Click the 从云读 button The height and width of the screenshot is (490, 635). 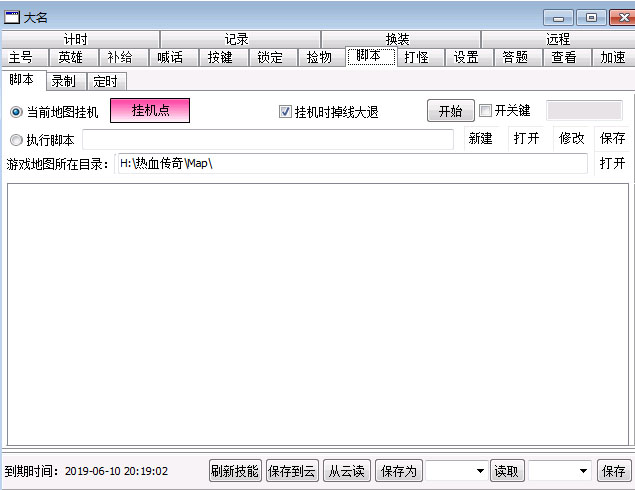click(x=347, y=471)
